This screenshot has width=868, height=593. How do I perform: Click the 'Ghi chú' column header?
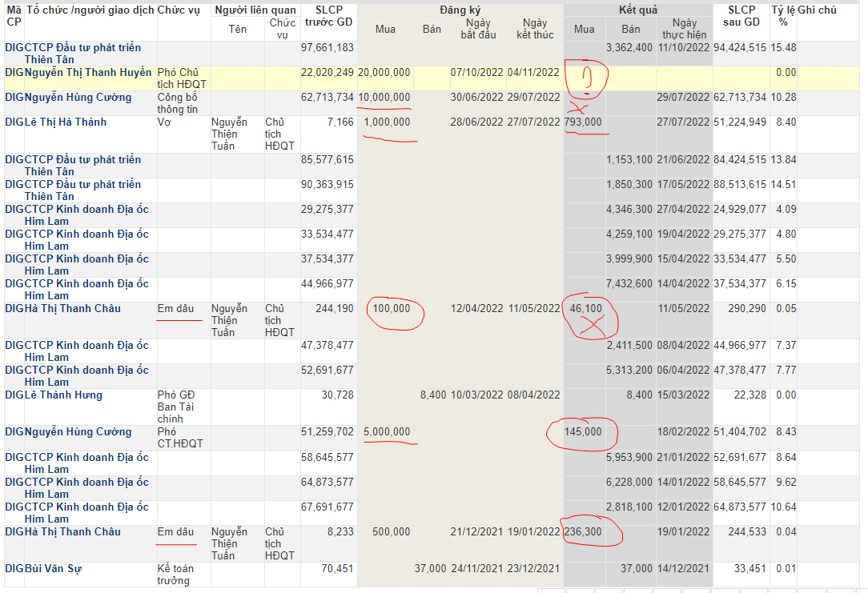(x=817, y=10)
